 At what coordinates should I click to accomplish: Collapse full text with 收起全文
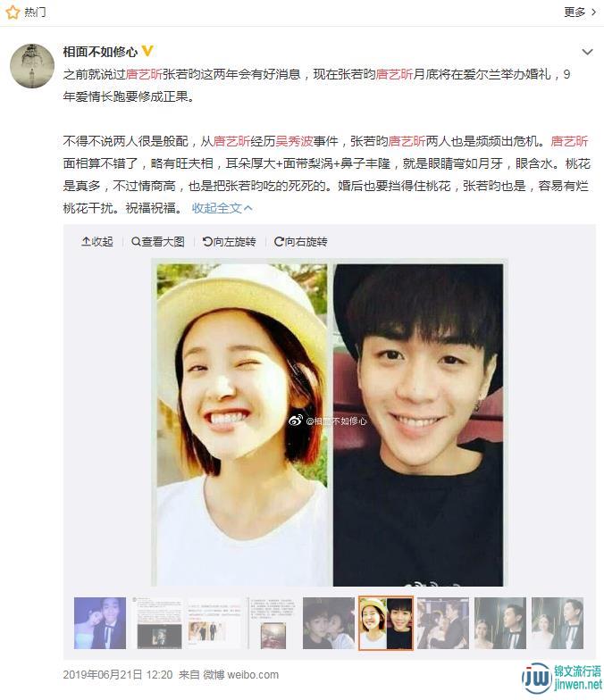[222, 208]
